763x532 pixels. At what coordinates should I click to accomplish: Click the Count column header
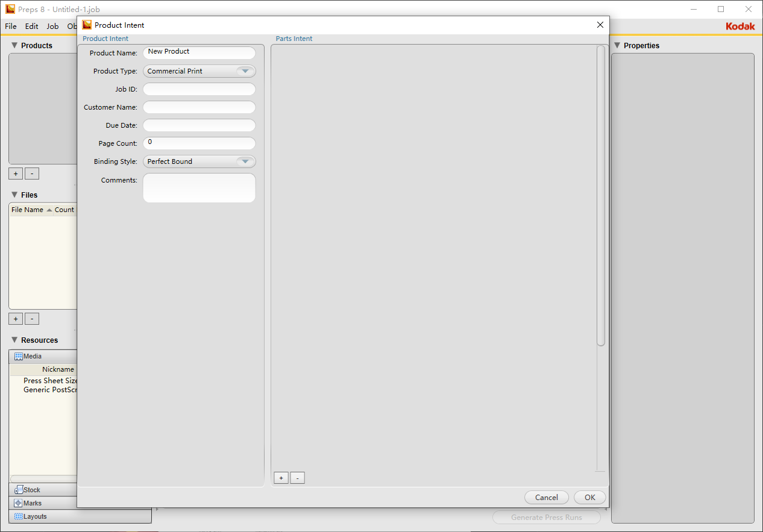tap(64, 210)
